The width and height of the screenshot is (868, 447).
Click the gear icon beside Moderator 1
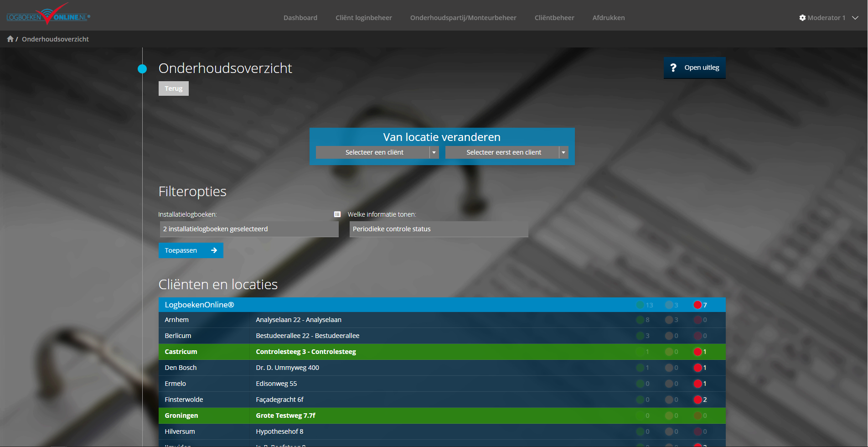[802, 18]
